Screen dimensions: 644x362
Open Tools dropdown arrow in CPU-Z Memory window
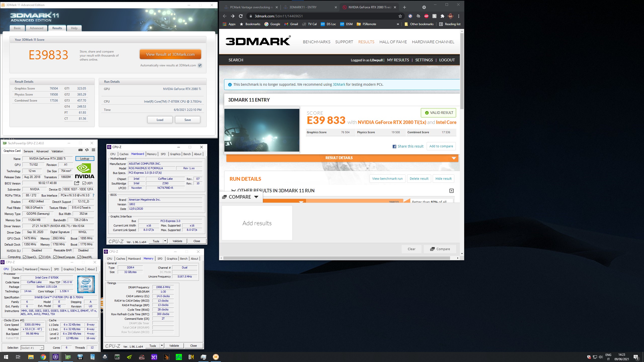click(162, 346)
